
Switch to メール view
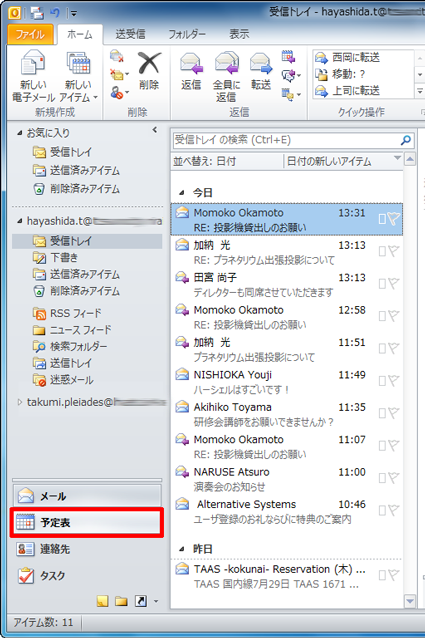(x=87, y=496)
